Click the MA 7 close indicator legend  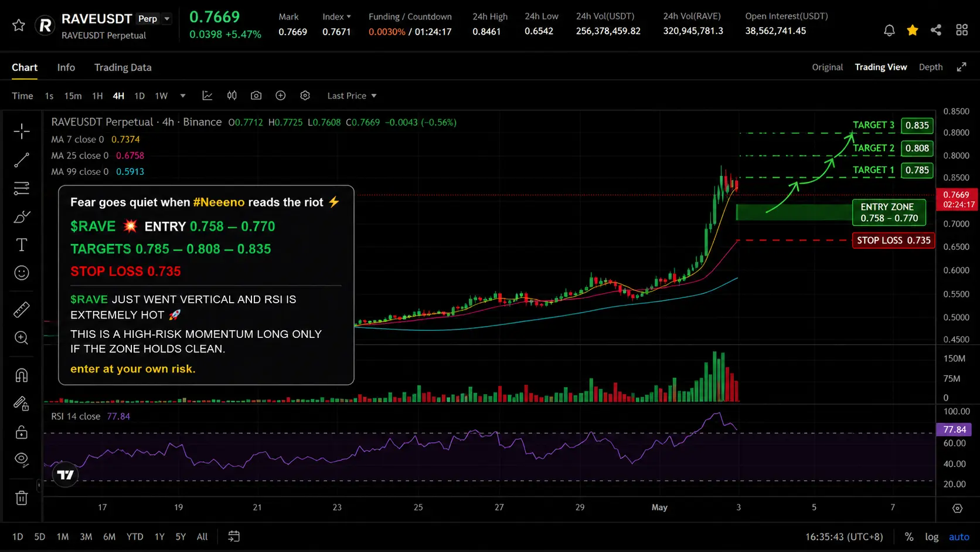coord(96,139)
